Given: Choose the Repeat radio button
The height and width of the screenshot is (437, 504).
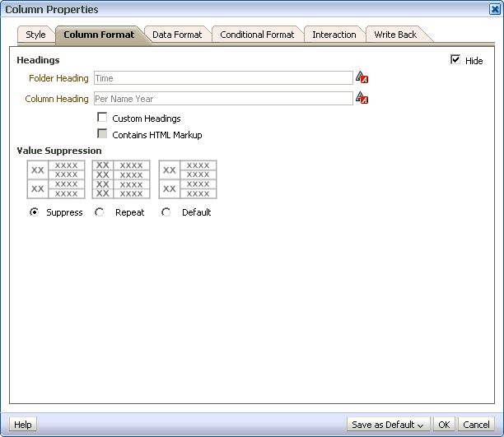Looking at the screenshot, I should 100,212.
